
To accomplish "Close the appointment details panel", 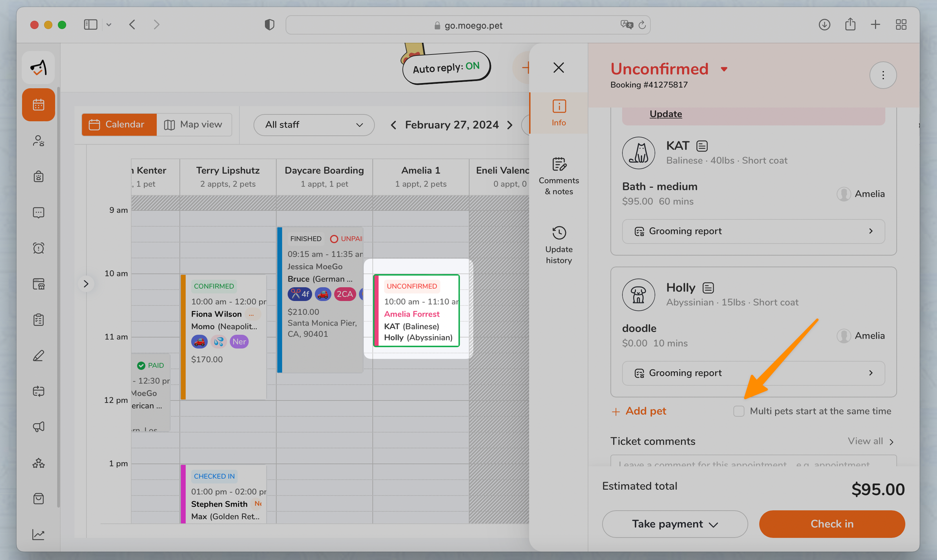I will [x=558, y=67].
